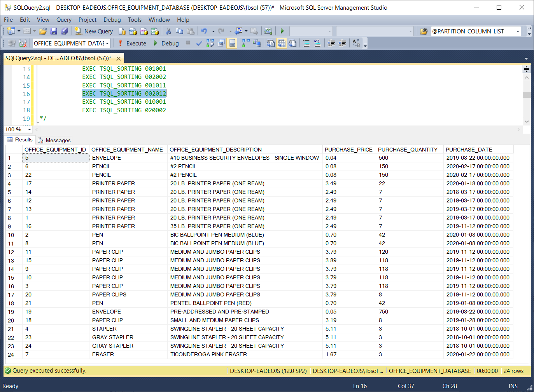Click the Save icon in the toolbar
This screenshot has height=392, width=534.
click(54, 31)
